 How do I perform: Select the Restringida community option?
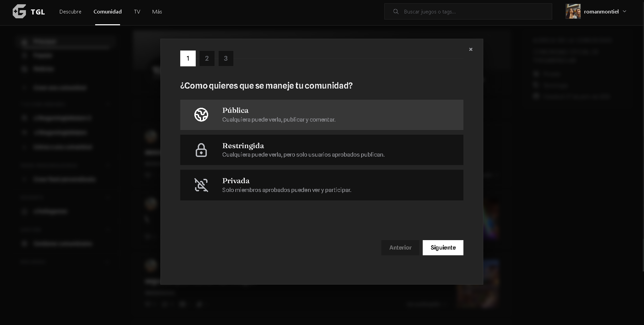322,150
